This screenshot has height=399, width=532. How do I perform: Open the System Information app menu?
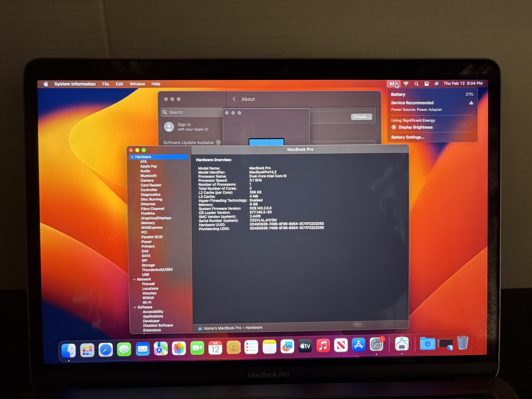pos(75,84)
